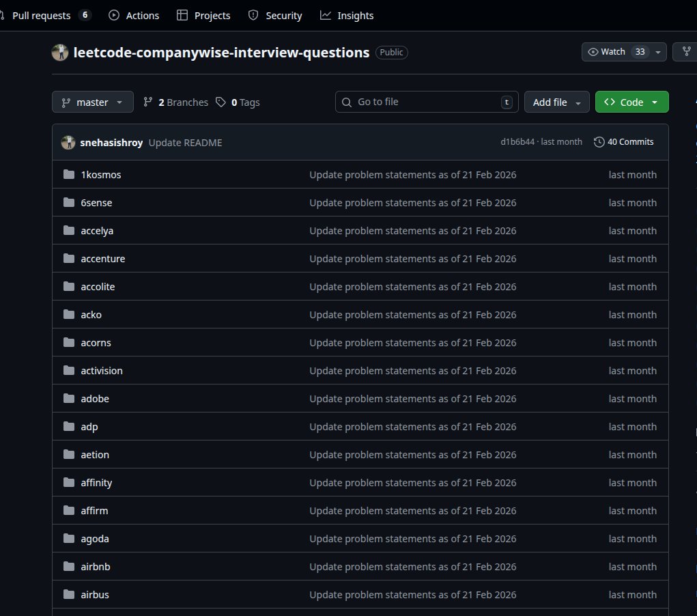The image size is (697, 616).
Task: Click the acko folder icon
Action: (69, 314)
